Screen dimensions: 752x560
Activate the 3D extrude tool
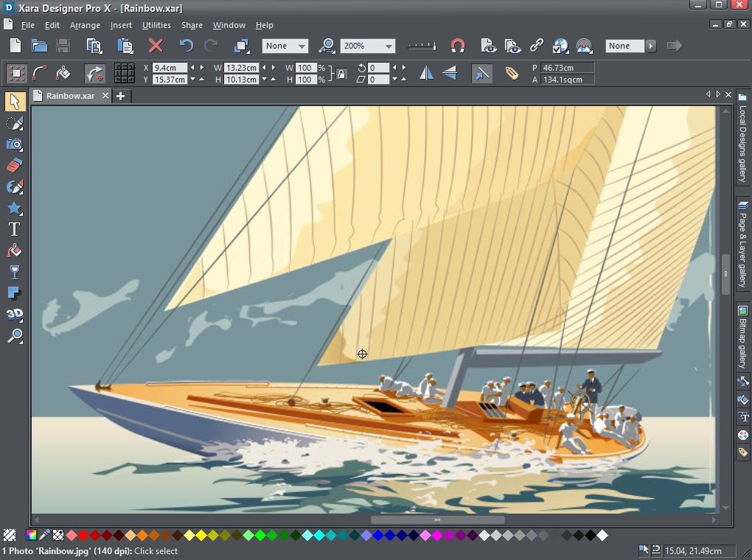(15, 315)
